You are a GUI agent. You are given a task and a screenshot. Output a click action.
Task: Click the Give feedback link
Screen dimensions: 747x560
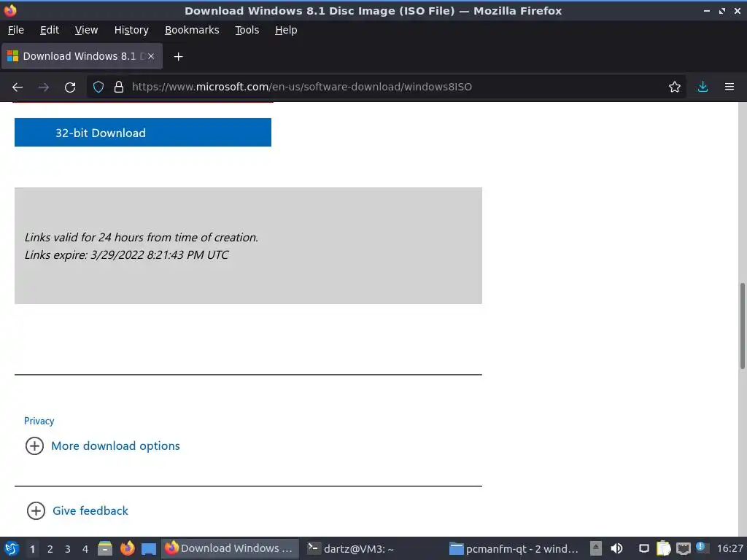(90, 511)
